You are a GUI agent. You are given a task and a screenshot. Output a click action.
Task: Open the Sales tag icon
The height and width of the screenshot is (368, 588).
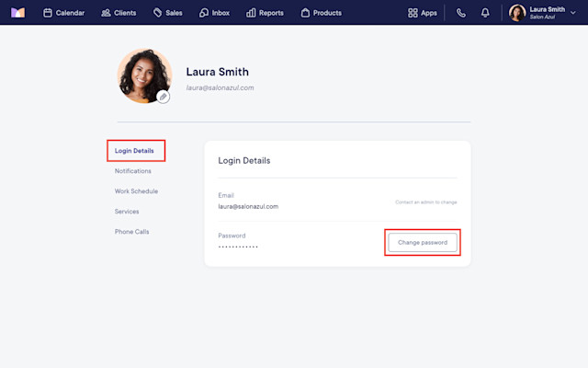tap(157, 13)
